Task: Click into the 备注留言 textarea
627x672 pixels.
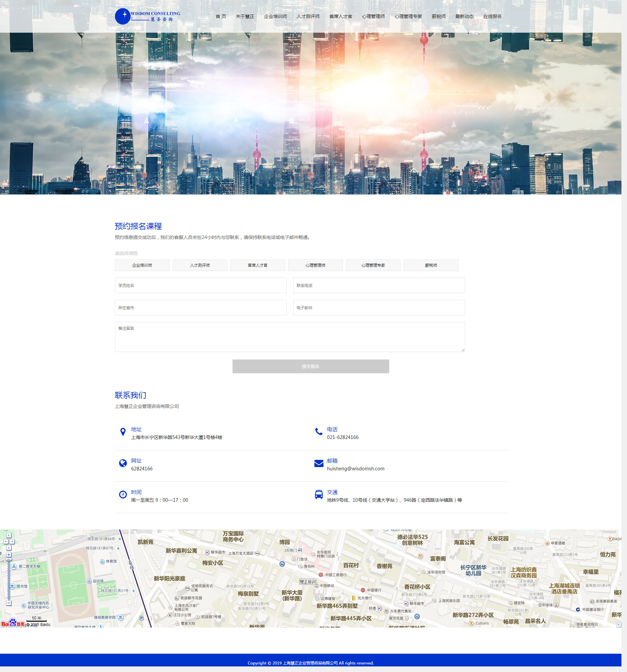Action: point(290,337)
